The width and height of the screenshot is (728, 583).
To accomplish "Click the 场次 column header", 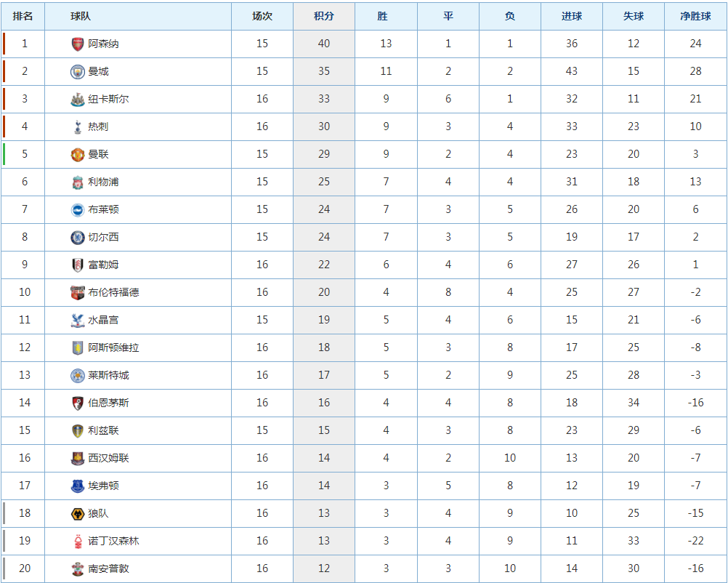I will [262, 16].
